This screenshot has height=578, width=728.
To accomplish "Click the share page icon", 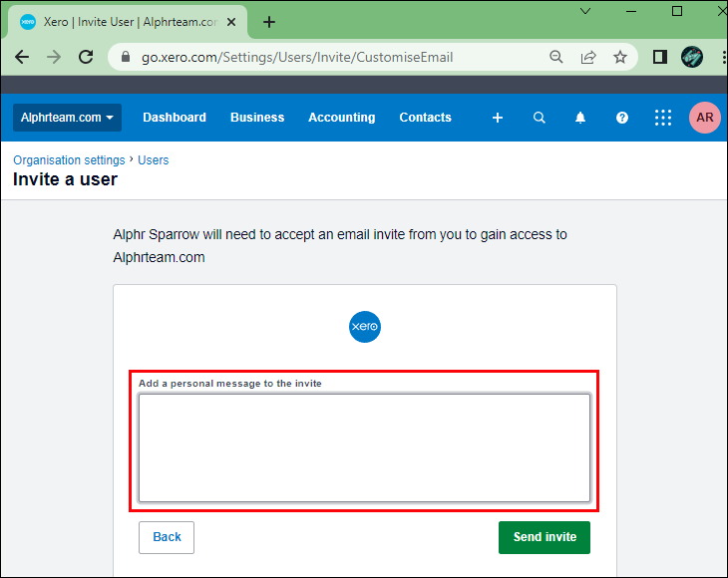I will pyautogui.click(x=588, y=57).
